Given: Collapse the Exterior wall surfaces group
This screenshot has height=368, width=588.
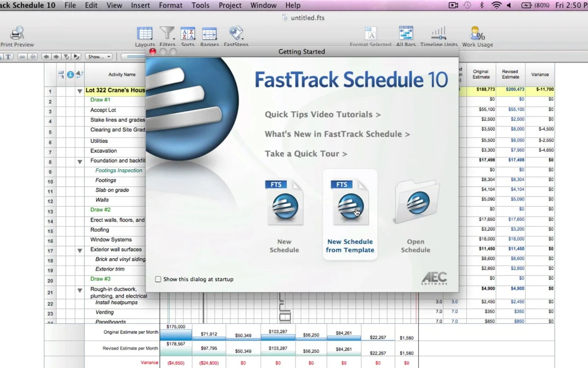Looking at the screenshot, I should click(80, 251).
